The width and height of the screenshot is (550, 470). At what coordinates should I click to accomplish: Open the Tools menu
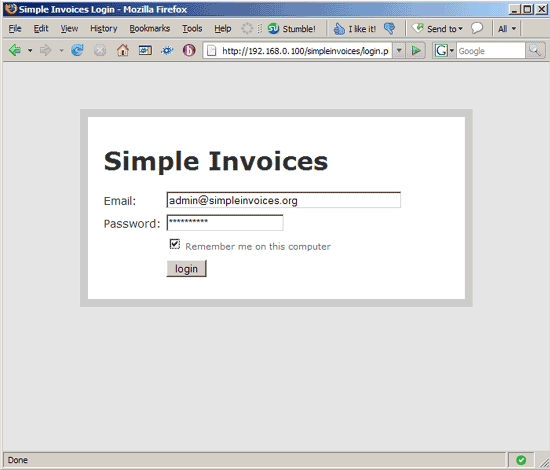pos(192,28)
